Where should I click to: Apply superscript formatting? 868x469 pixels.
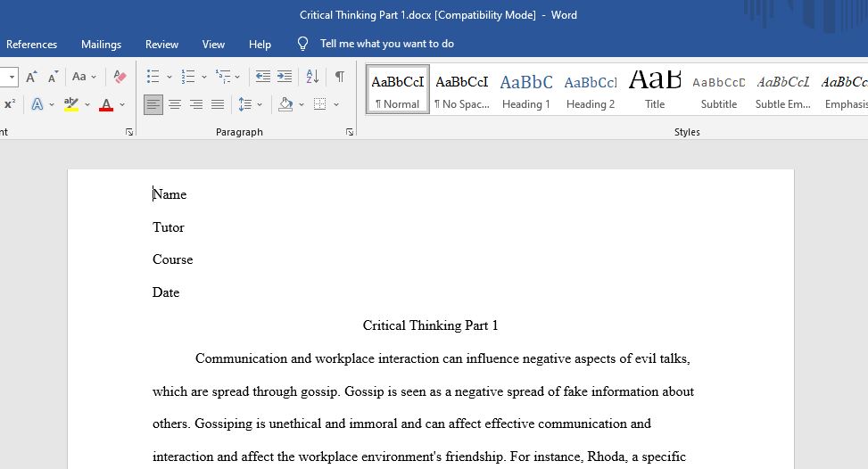coord(10,104)
